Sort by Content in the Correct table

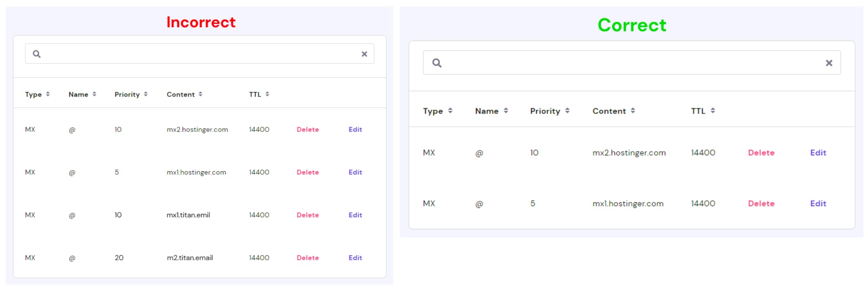click(x=614, y=111)
